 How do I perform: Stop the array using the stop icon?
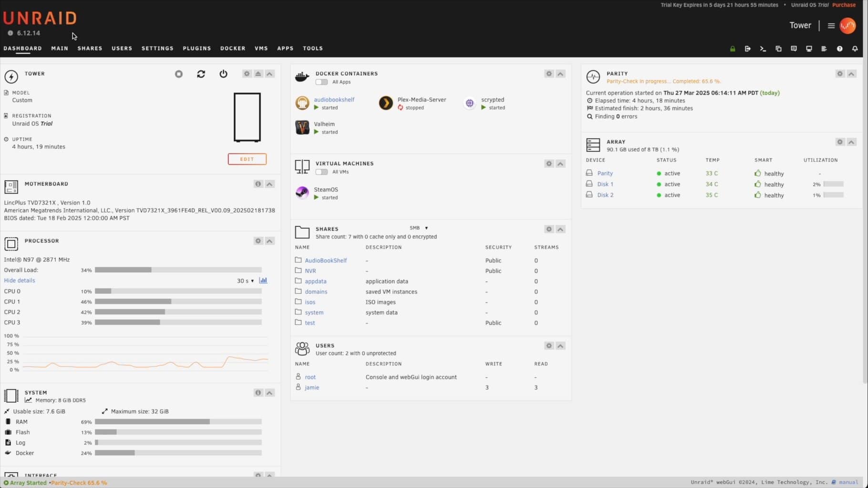179,74
